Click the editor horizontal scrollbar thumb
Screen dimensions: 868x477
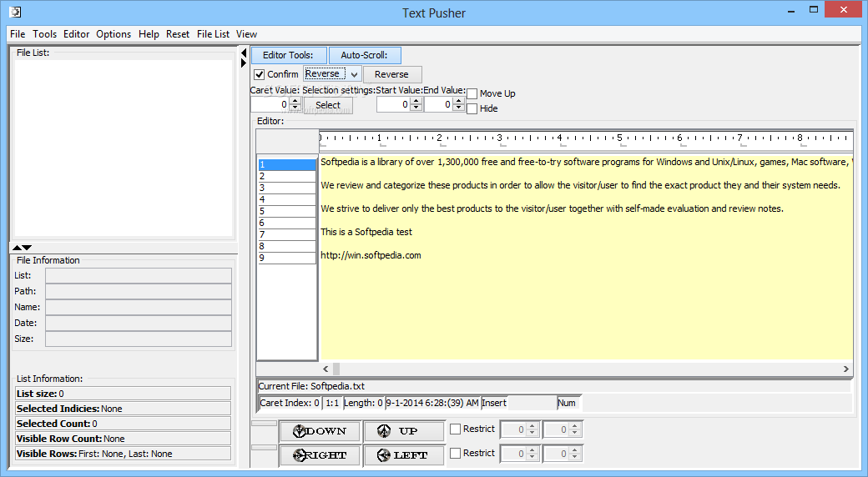[336, 369]
